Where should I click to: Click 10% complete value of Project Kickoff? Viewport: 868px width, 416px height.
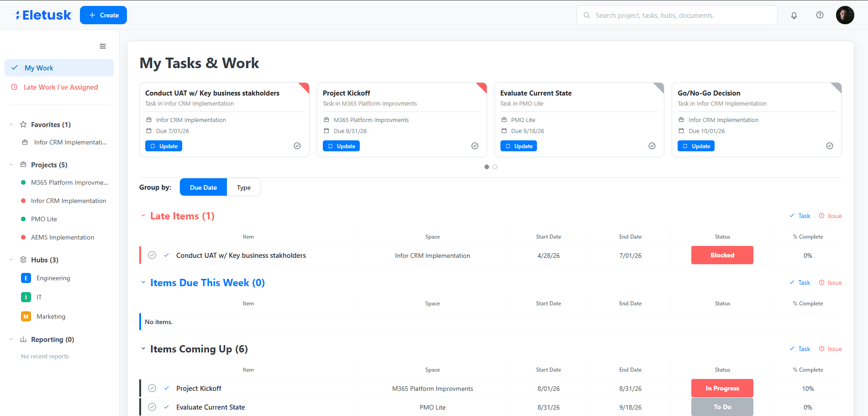tap(808, 388)
